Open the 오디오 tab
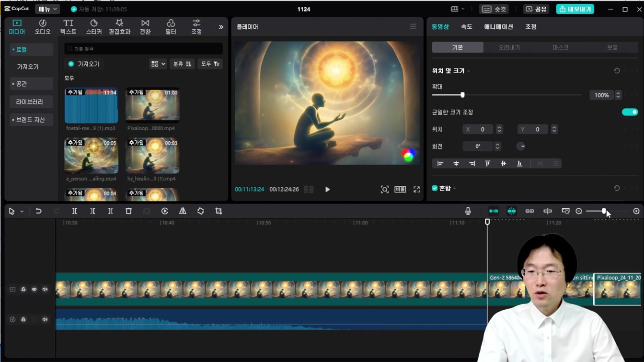The height and width of the screenshot is (362, 644). pyautogui.click(x=43, y=27)
